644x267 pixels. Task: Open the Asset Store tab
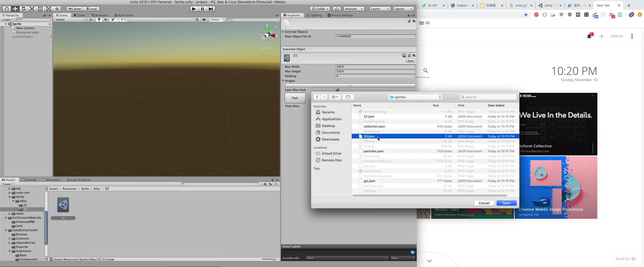pos(124,15)
